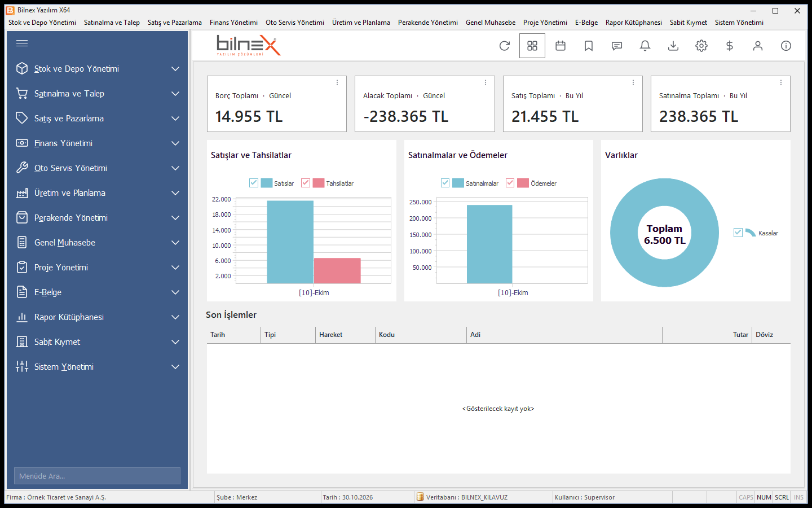
Task: Click the Adi column header
Action: 564,335
